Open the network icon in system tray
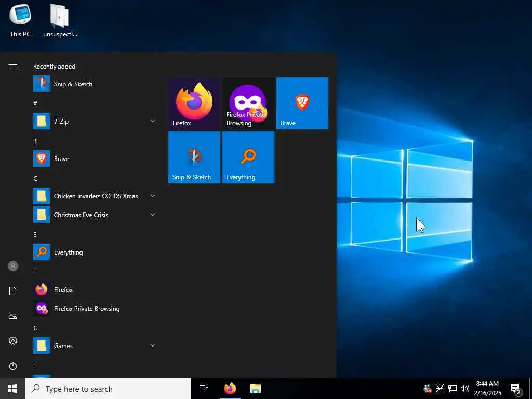Viewport: 532px width, 399px height. [x=453, y=389]
